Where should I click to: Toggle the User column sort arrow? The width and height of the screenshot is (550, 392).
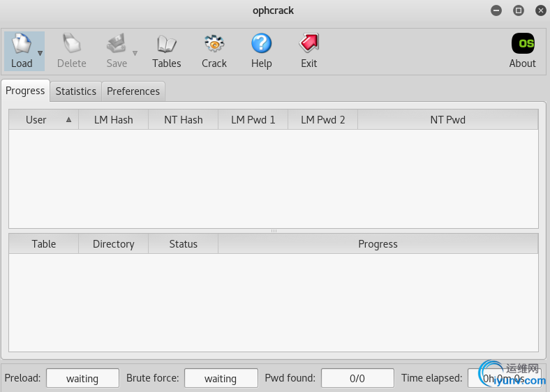pos(68,119)
